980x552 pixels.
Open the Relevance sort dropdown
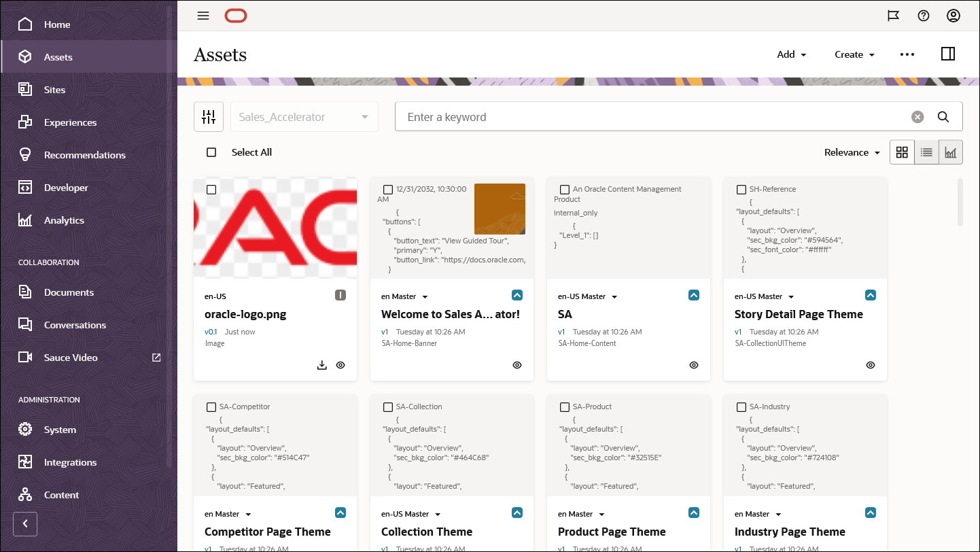pos(852,152)
